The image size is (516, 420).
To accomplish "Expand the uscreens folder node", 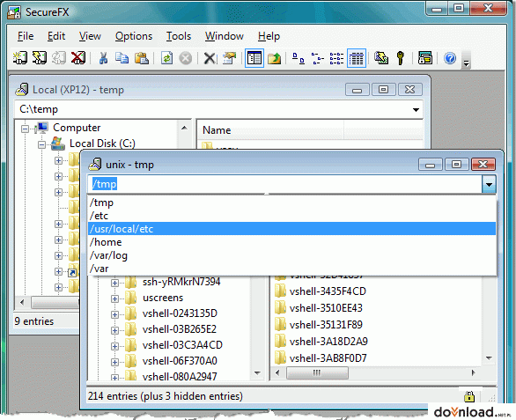I will [x=114, y=298].
